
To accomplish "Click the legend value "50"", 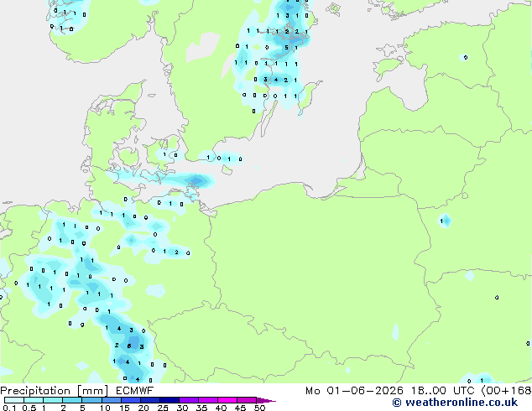I will (x=259, y=408).
